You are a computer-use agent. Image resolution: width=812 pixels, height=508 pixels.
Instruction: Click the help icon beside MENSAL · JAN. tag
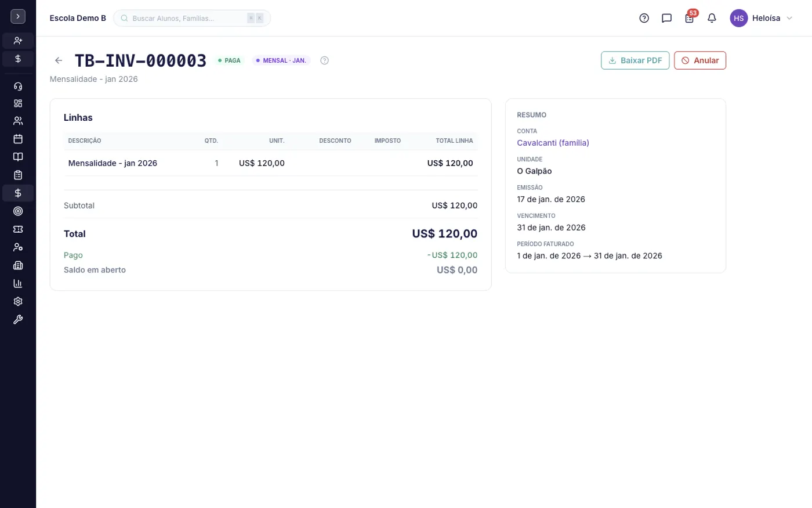(x=324, y=60)
